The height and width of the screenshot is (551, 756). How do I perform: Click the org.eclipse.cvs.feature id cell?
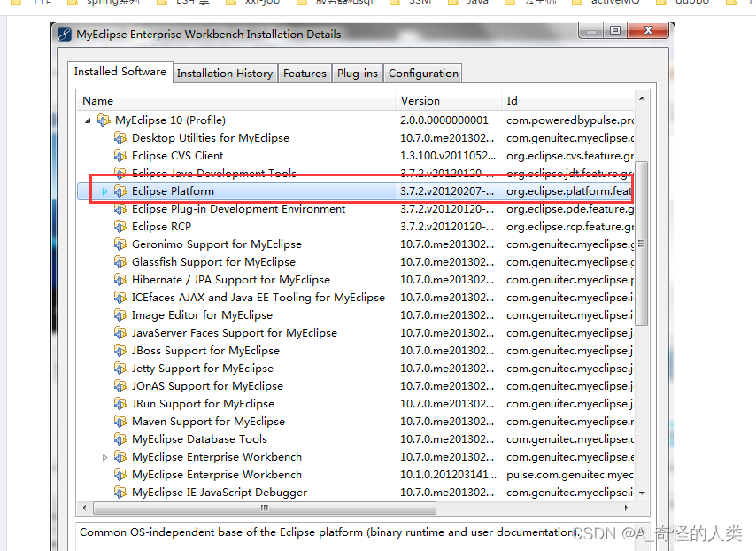(x=570, y=155)
